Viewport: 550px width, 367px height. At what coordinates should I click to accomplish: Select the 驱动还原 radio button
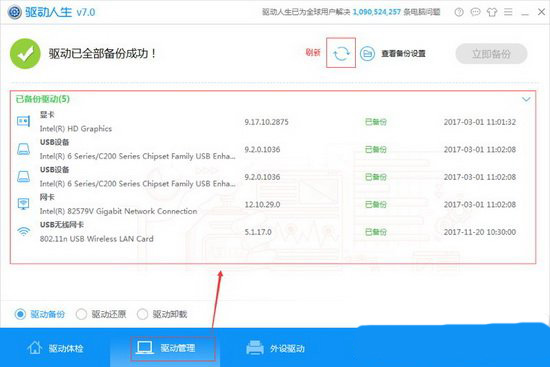[81, 314]
